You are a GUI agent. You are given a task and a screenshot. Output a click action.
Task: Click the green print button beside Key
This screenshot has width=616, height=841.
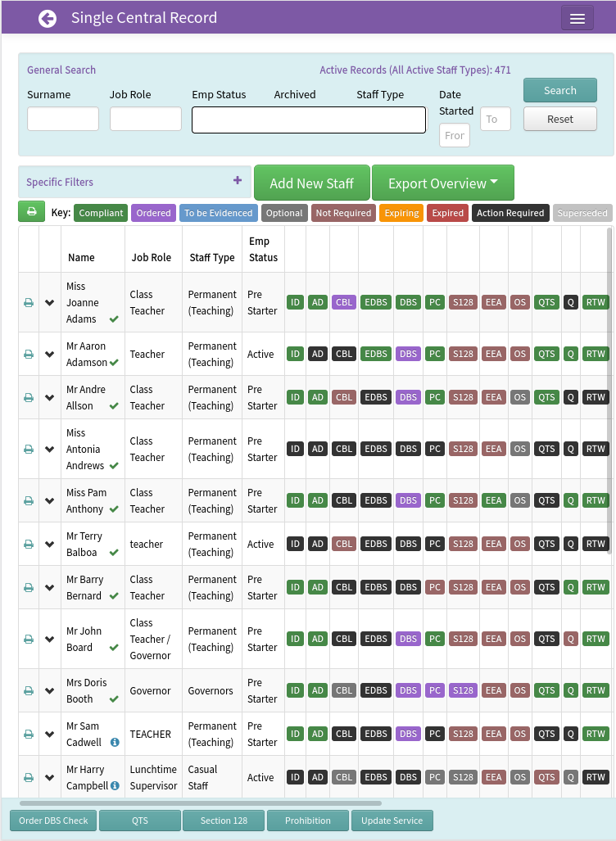(x=32, y=211)
